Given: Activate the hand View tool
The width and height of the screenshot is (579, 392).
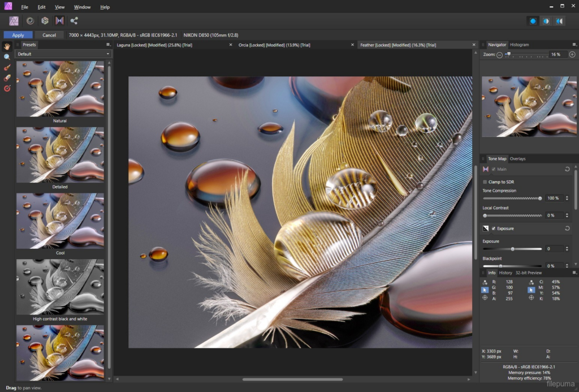Looking at the screenshot, I should coord(7,46).
